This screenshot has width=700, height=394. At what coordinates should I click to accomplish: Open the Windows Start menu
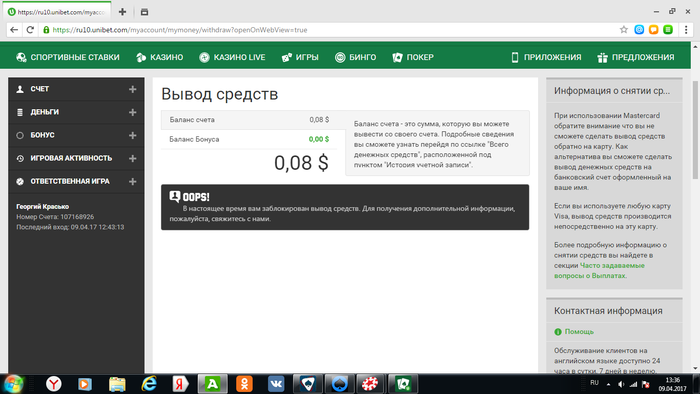pyautogui.click(x=13, y=384)
